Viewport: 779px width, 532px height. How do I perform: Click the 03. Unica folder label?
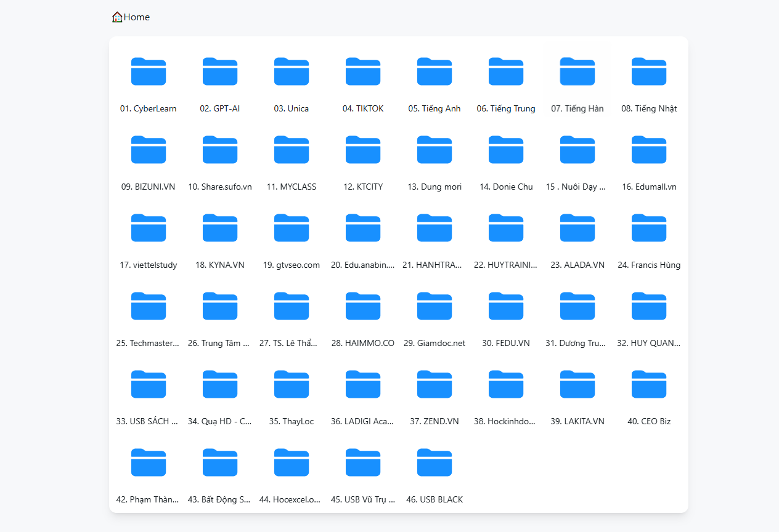click(x=292, y=108)
